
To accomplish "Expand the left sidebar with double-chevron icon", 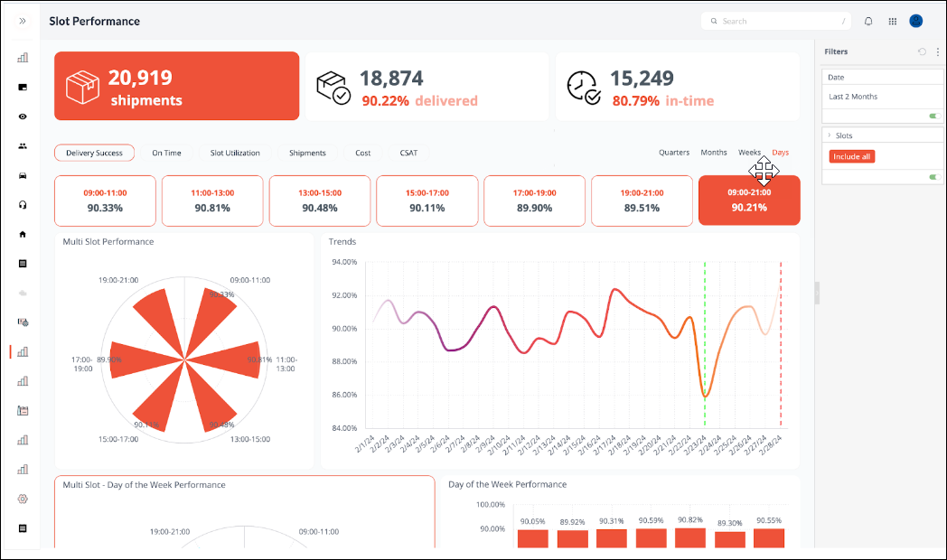I will tap(23, 21).
